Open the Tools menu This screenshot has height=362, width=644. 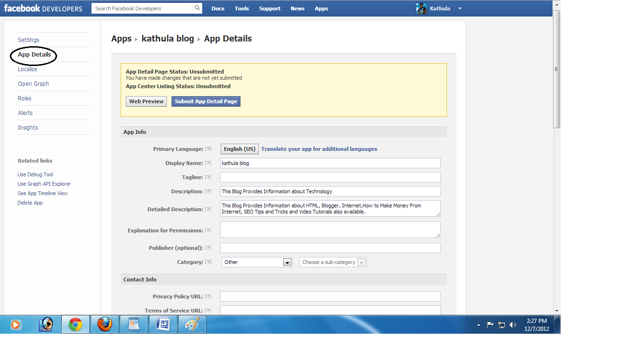coord(241,8)
